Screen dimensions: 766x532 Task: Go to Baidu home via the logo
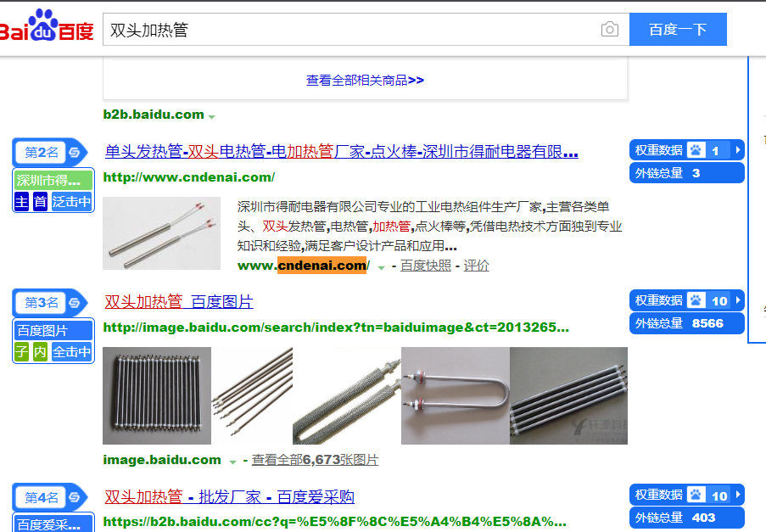click(x=47, y=25)
